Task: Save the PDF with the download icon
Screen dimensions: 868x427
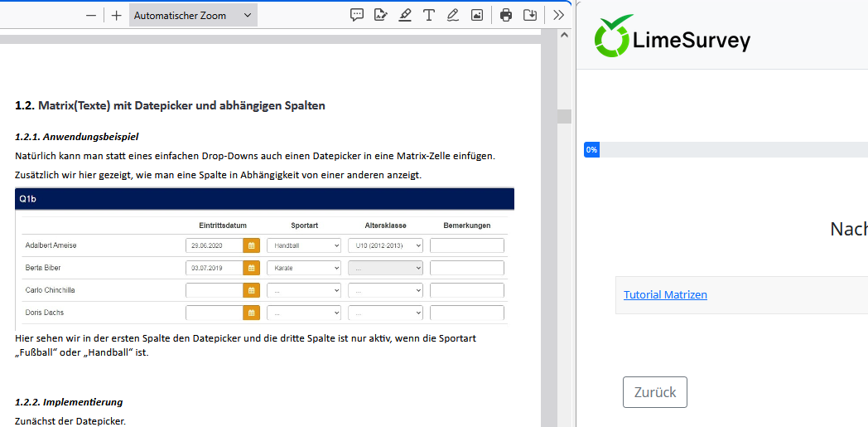Action: [x=530, y=15]
